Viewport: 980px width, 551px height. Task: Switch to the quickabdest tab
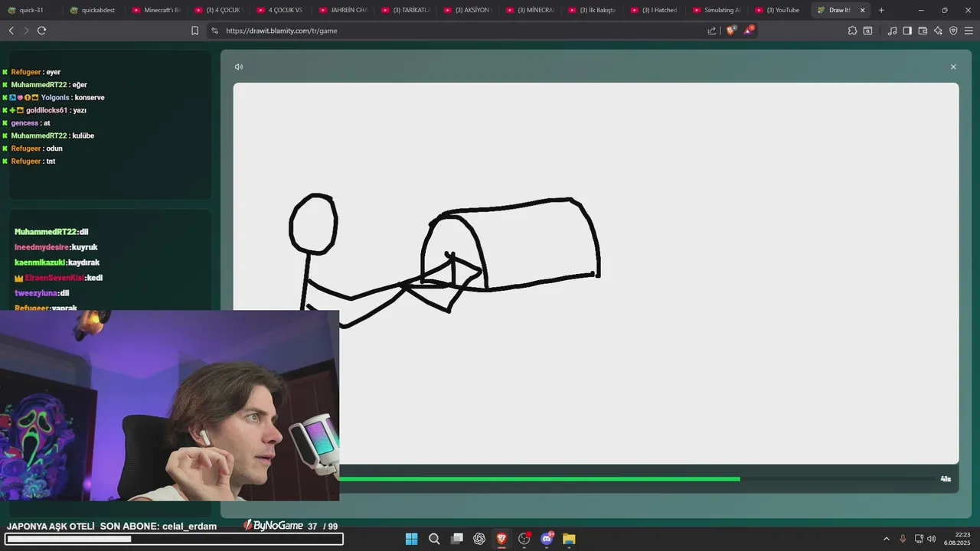click(93, 10)
